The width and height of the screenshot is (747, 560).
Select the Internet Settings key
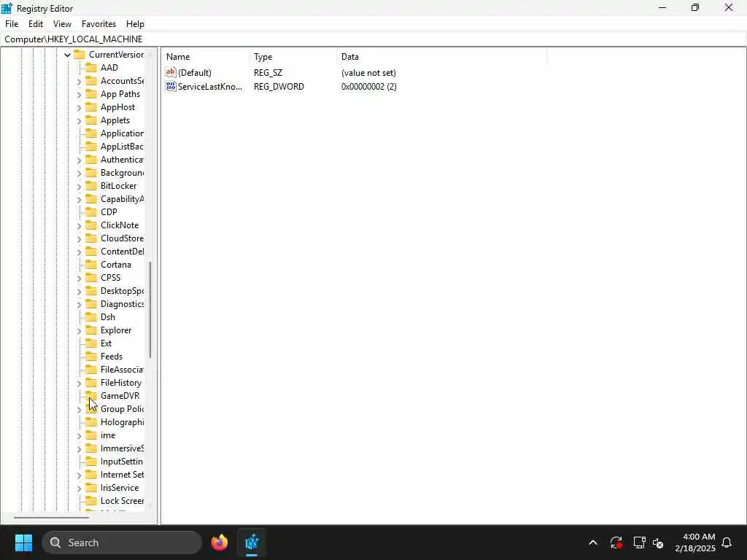[x=122, y=475]
